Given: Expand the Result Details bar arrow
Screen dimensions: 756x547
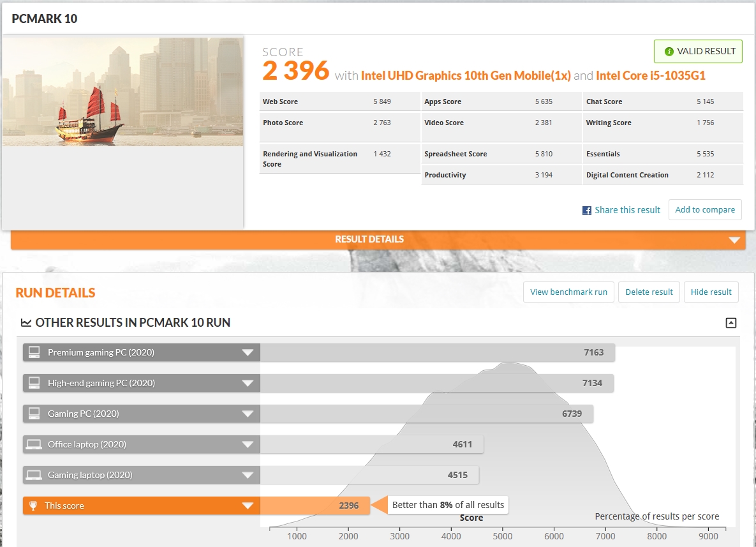Looking at the screenshot, I should tap(734, 240).
